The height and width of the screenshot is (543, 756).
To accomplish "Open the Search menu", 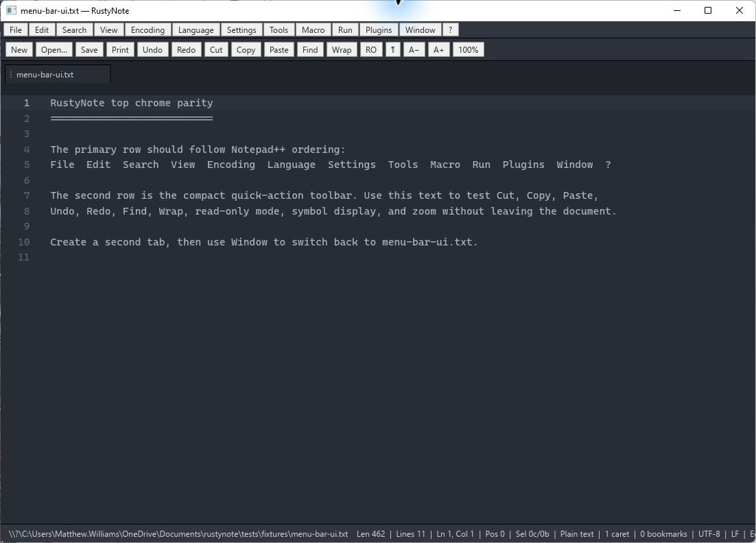I will 74,30.
